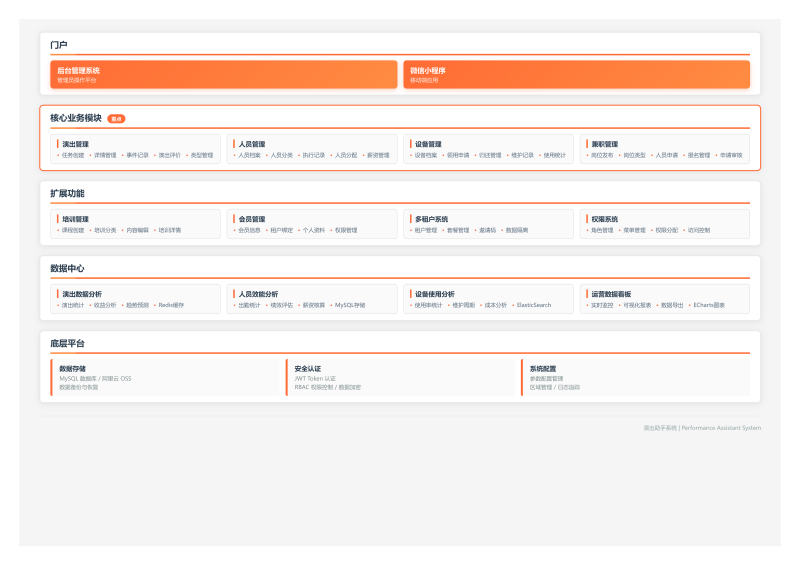Click the 底层平台 section heading
The height and width of the screenshot is (565, 800).
(x=67, y=343)
